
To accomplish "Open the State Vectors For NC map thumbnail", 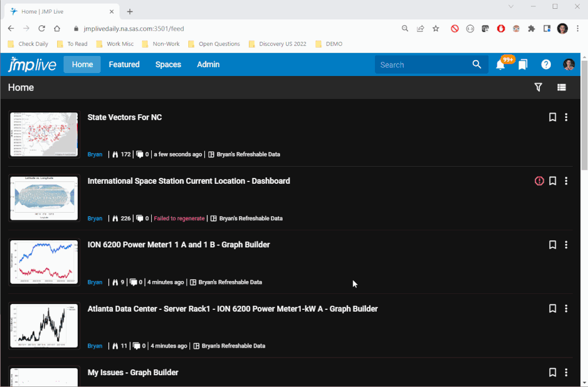I will coord(44,134).
